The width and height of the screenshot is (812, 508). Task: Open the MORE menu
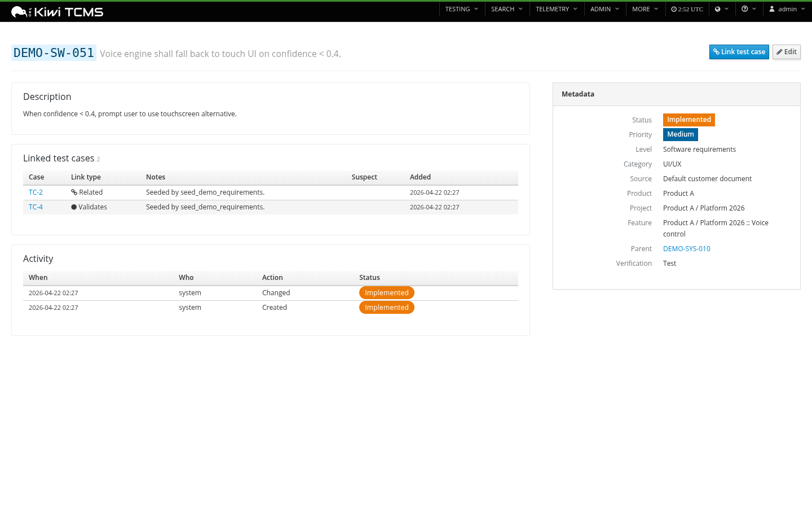645,9
